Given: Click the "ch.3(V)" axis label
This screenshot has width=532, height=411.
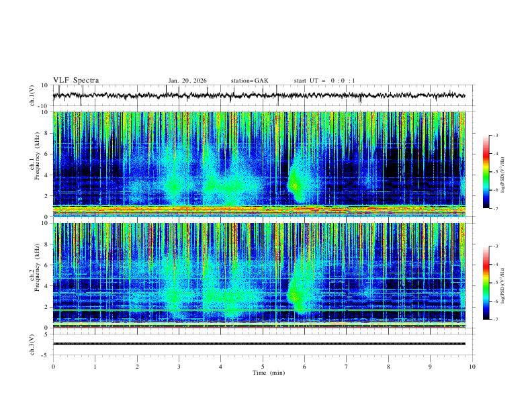Looking at the screenshot, I should pos(32,345).
